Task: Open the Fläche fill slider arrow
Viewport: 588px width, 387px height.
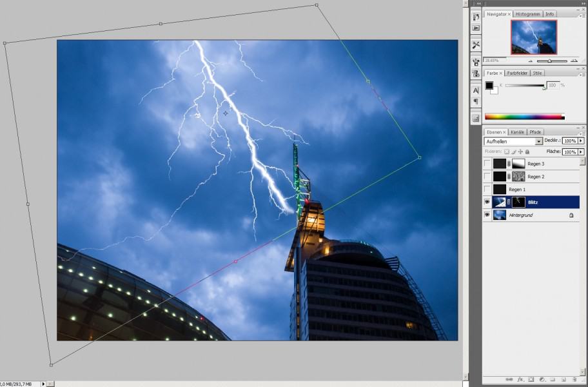Action: pos(581,152)
